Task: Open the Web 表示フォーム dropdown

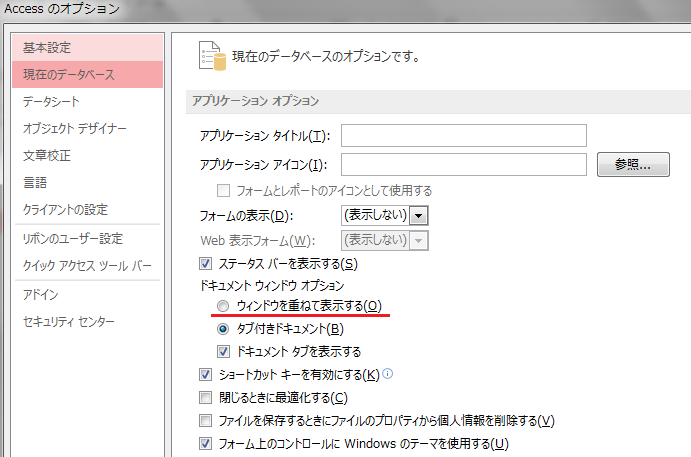Action: pos(419,241)
